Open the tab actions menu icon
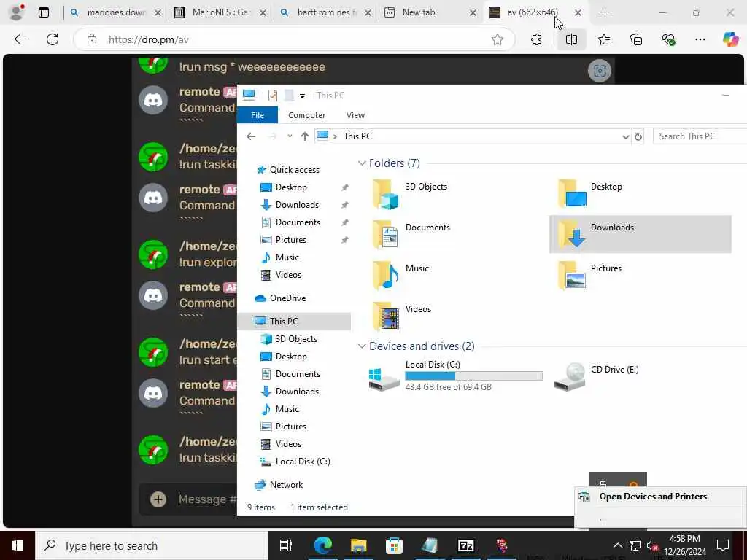Screen dimensions: 747x560 point(44,13)
